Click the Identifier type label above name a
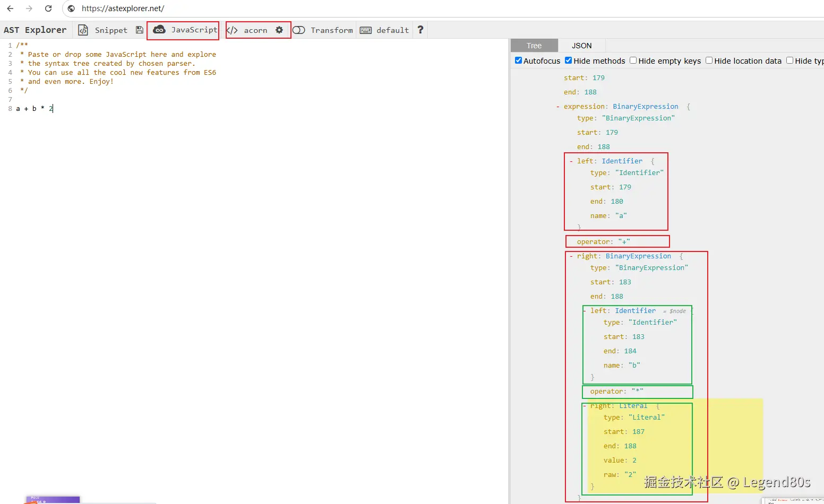 622,161
